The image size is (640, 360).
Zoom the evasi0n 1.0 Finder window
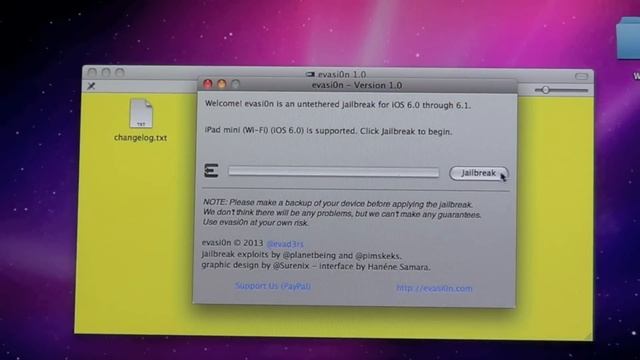click(120, 73)
